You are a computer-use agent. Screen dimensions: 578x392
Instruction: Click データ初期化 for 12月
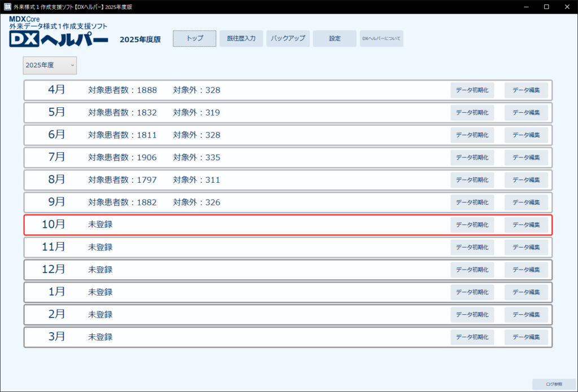[x=472, y=270]
